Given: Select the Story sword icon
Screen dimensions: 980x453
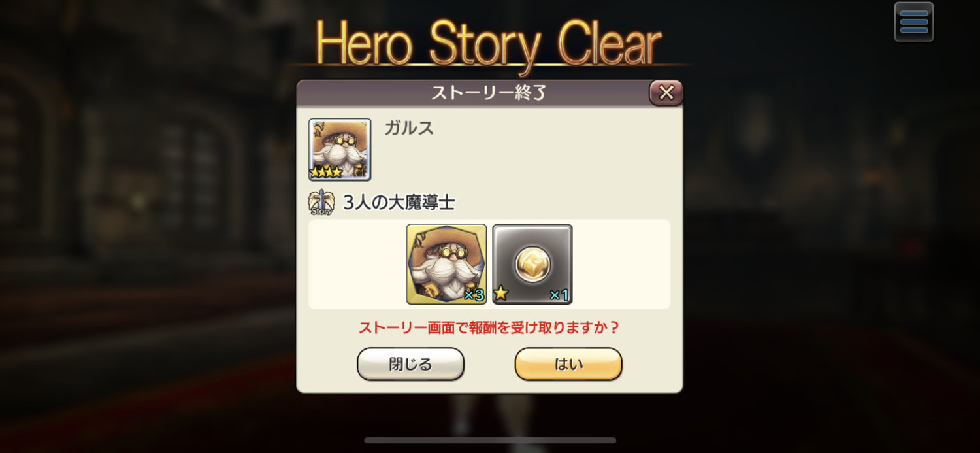Looking at the screenshot, I should point(321,203).
